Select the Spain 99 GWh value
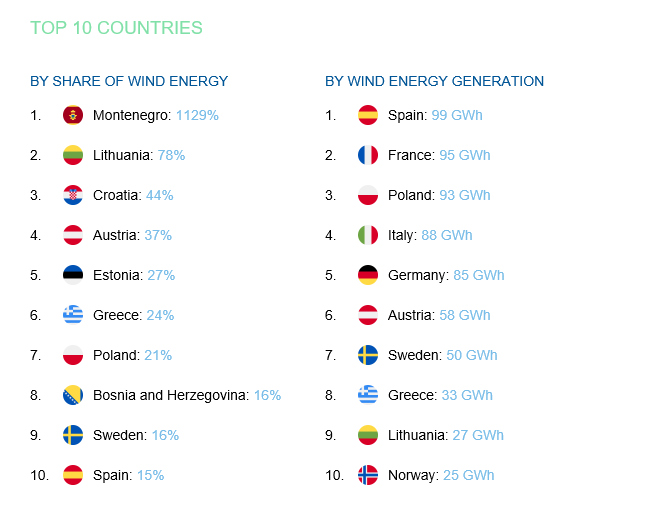 (457, 115)
